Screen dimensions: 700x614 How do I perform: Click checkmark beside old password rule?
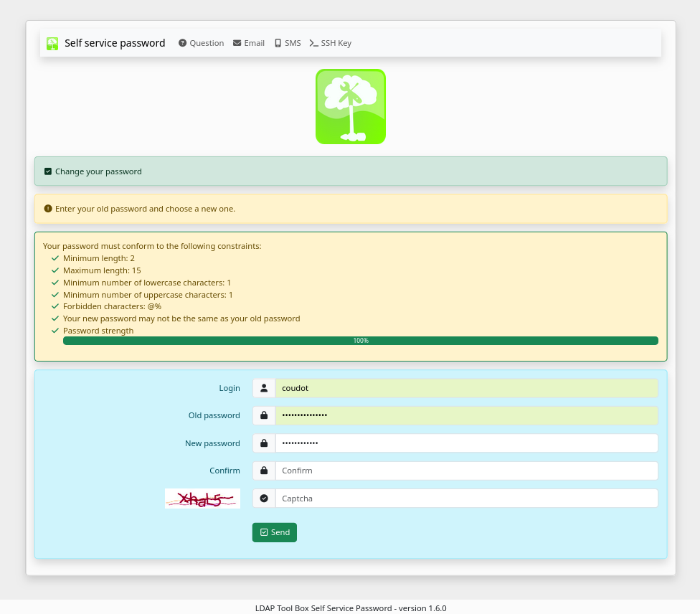tap(55, 318)
